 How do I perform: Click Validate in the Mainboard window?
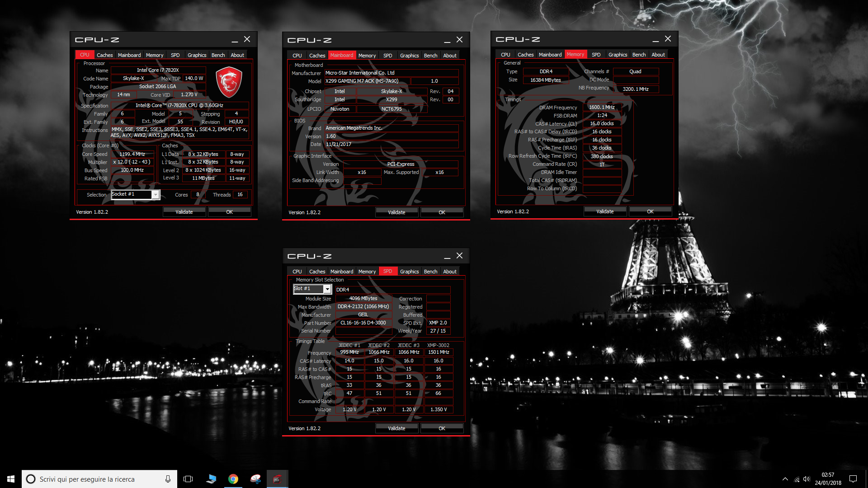(396, 212)
